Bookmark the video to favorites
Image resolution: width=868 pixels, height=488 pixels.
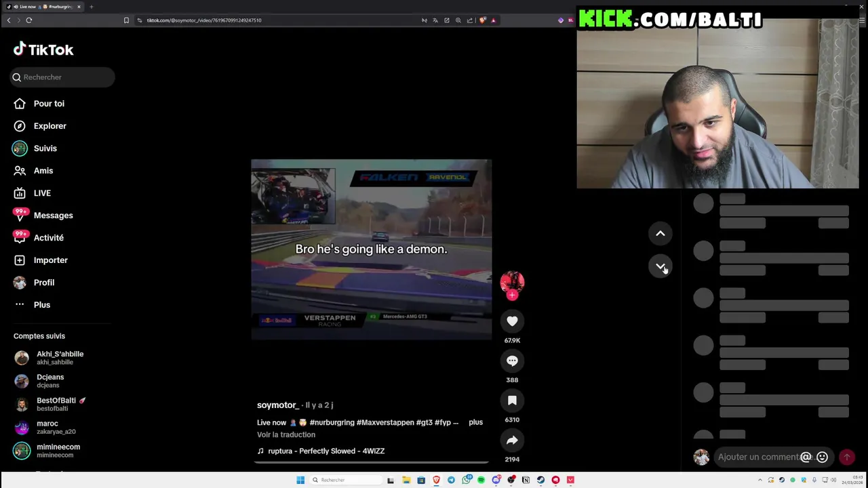(x=512, y=401)
